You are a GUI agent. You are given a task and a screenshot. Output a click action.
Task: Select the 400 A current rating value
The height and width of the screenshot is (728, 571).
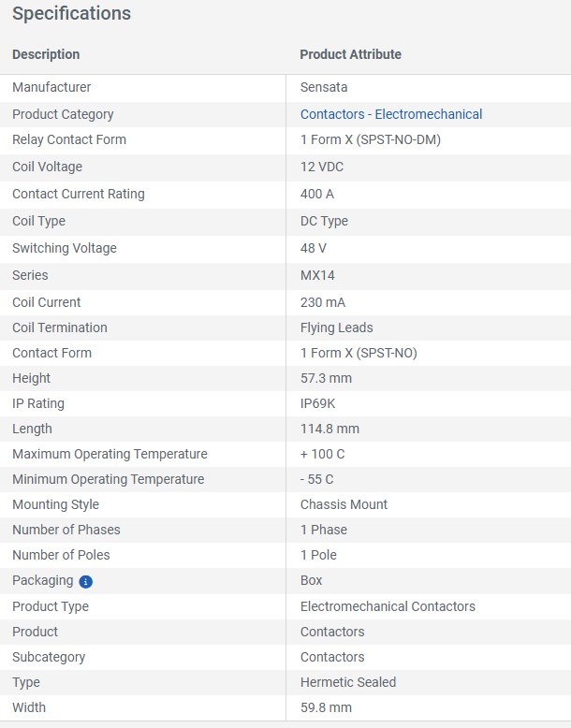pos(317,194)
